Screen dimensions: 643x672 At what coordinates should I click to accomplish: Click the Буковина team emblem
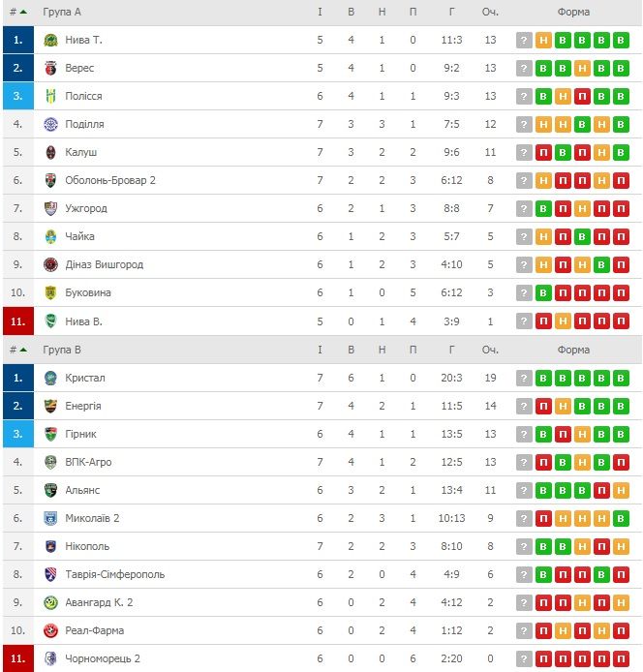coord(50,292)
